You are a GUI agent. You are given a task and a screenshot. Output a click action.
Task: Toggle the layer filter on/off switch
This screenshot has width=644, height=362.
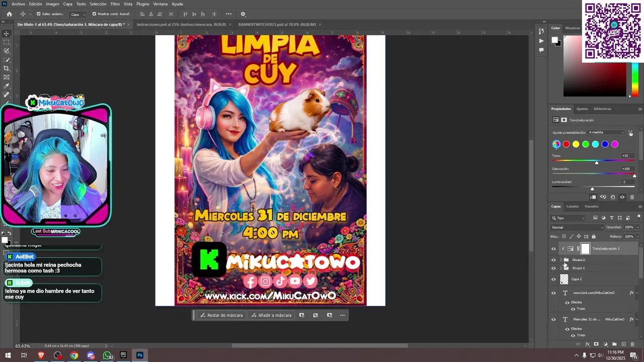point(639,217)
